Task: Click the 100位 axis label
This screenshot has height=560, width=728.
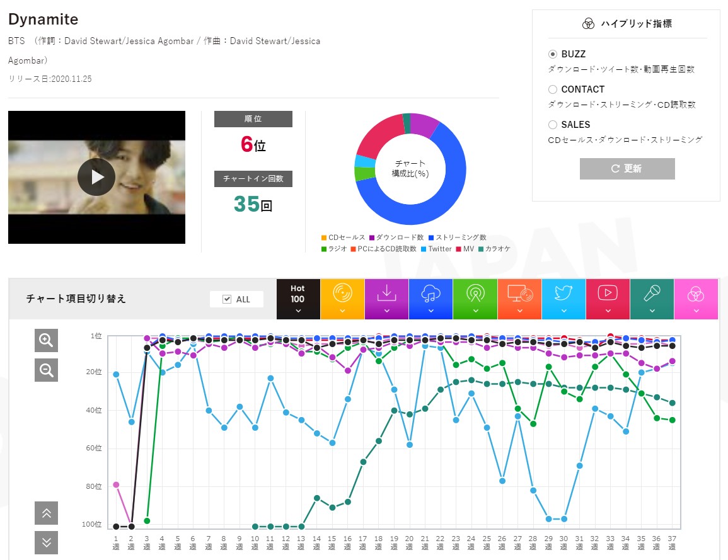Action: pos(91,524)
